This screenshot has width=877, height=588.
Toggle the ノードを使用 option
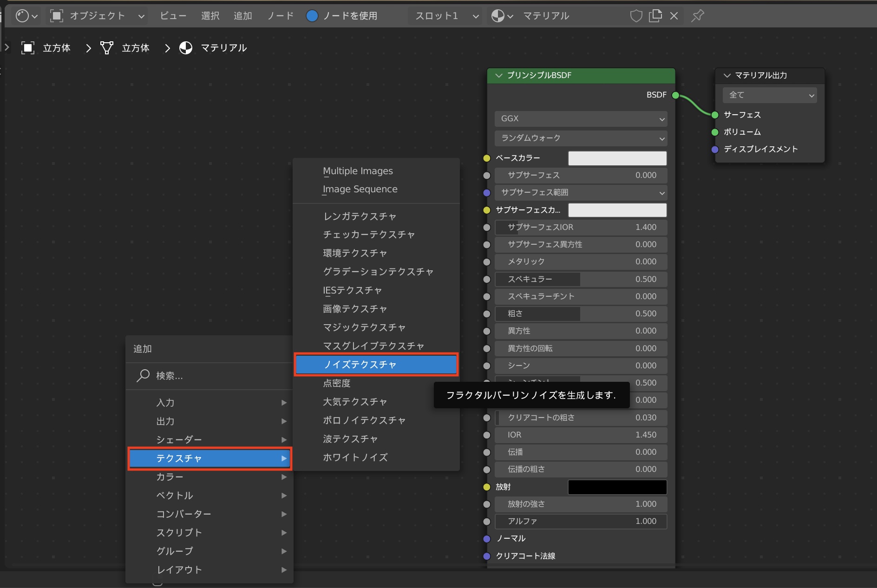point(312,16)
